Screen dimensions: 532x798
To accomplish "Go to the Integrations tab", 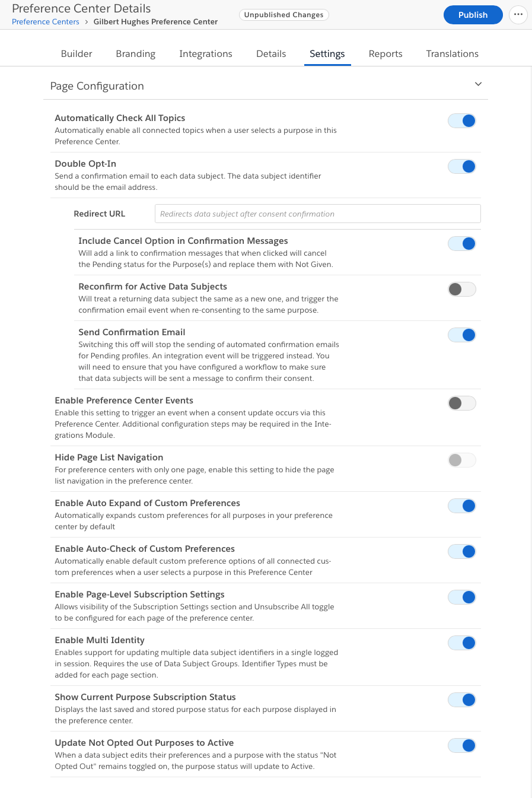I will (206, 54).
